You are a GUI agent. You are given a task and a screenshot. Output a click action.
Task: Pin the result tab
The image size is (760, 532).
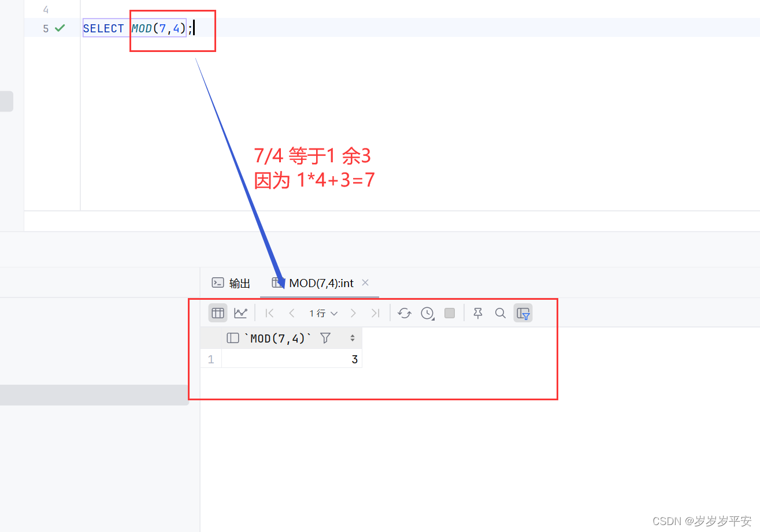coord(477,313)
